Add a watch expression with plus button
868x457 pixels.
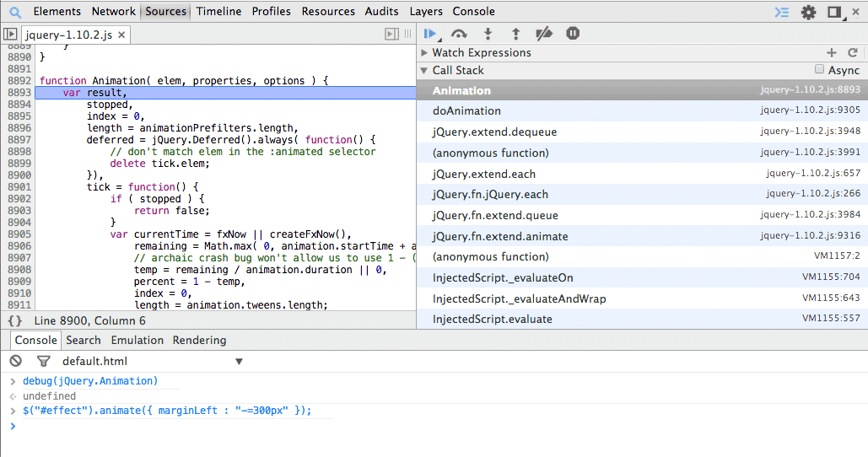click(832, 52)
